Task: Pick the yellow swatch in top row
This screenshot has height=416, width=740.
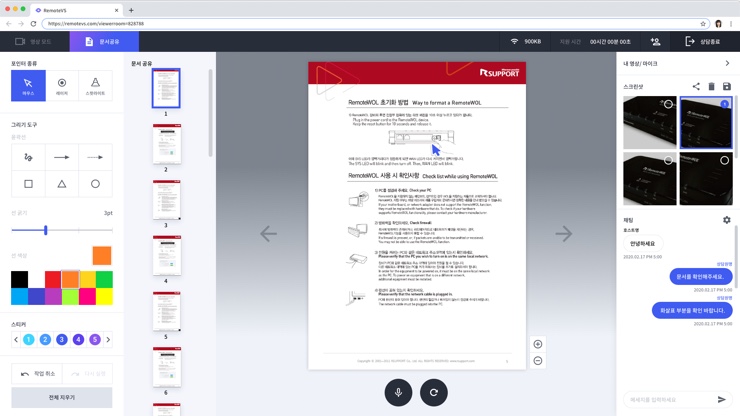Action: point(87,279)
